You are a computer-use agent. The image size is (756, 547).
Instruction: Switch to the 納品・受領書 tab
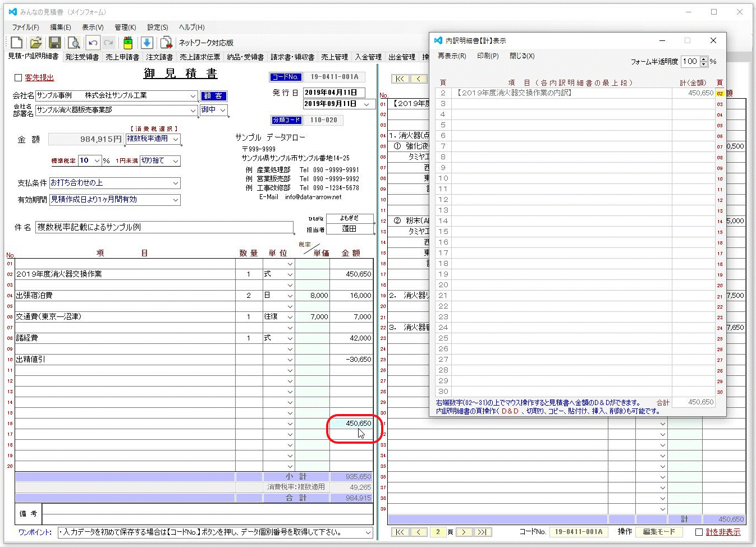pos(245,57)
